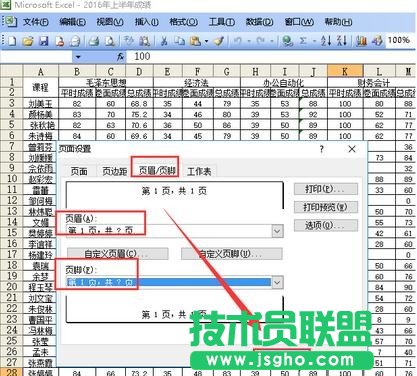Select row 28 header
Image resolution: width=417 pixels, height=376 pixels.
[x=11, y=372]
